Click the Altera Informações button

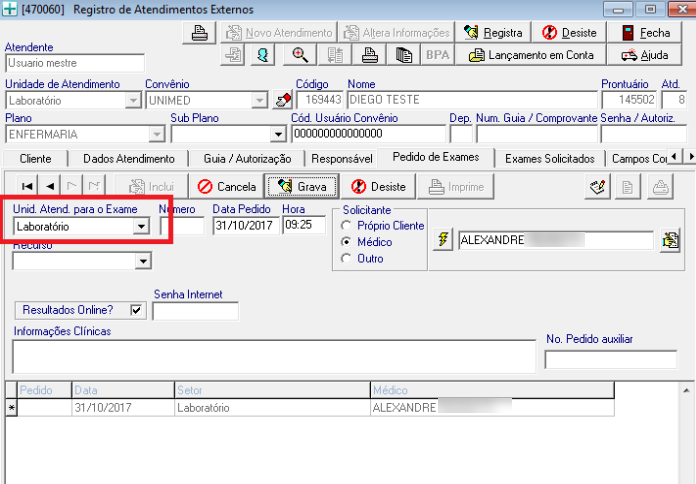point(396,33)
